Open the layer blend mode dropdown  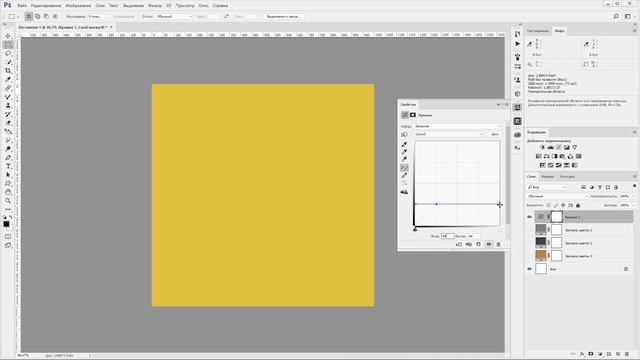click(557, 196)
